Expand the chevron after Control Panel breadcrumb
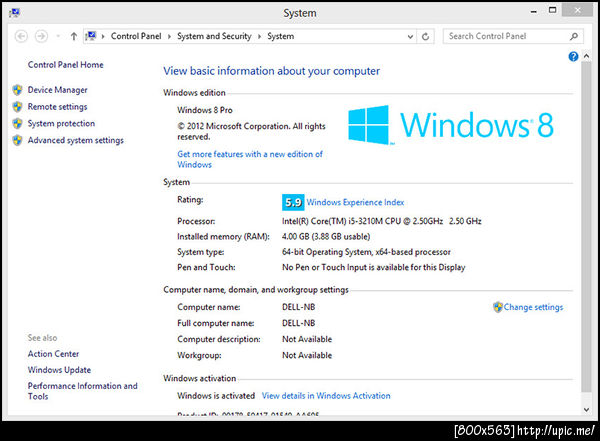600x441 pixels. pos(169,36)
